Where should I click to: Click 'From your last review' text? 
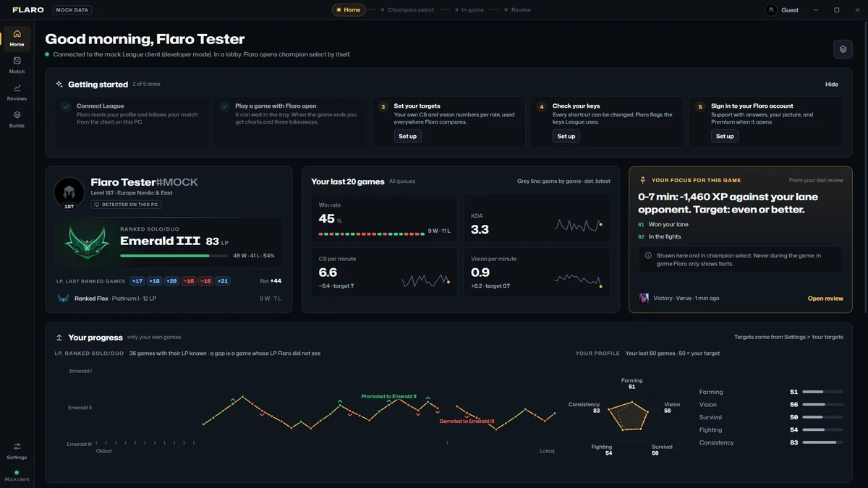[816, 180]
